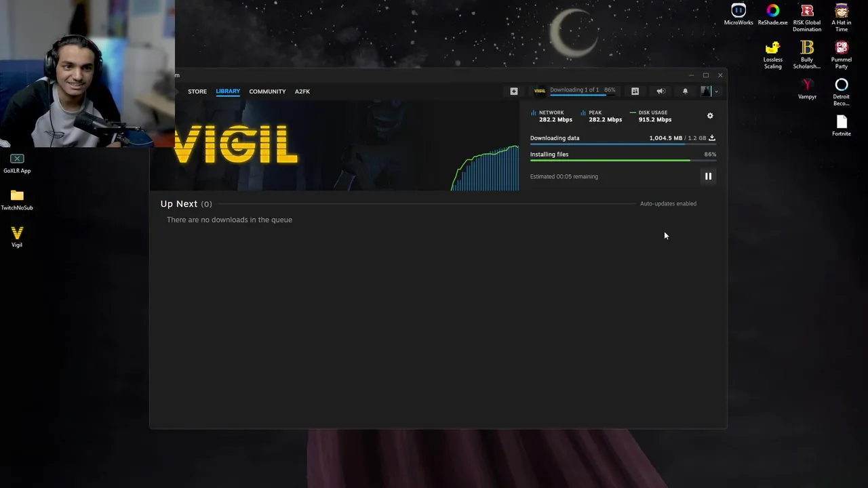This screenshot has width=868, height=488.
Task: Click 'There are no downloads in the queue'
Action: tap(229, 220)
